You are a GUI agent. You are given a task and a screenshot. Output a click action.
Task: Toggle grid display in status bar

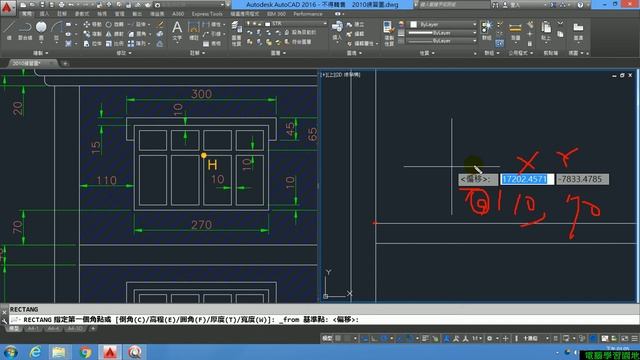[338, 338]
